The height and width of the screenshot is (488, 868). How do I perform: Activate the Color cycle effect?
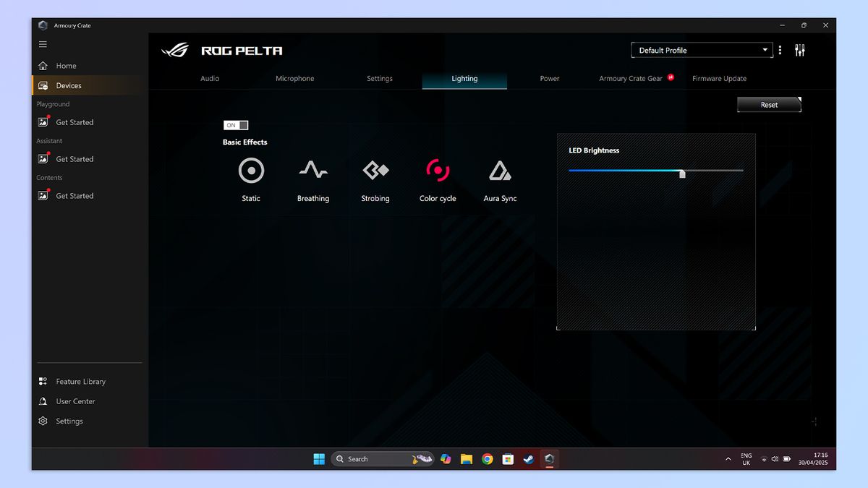tap(438, 171)
